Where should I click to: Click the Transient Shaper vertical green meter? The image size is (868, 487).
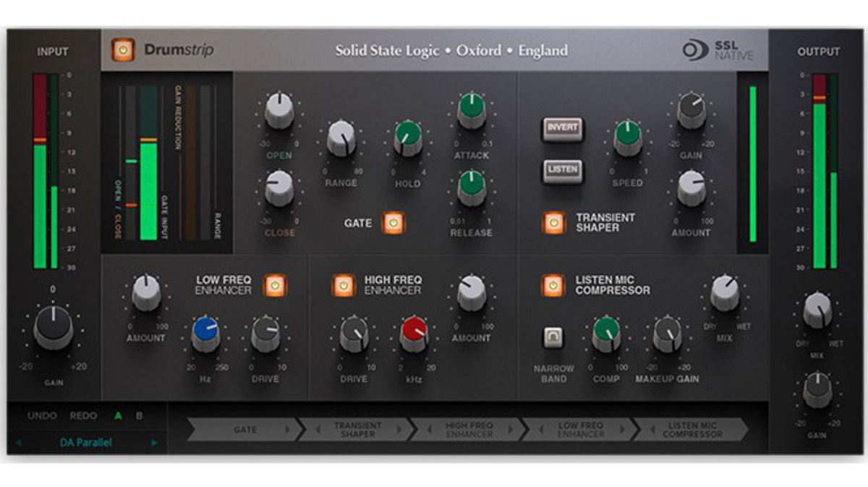[x=752, y=164]
